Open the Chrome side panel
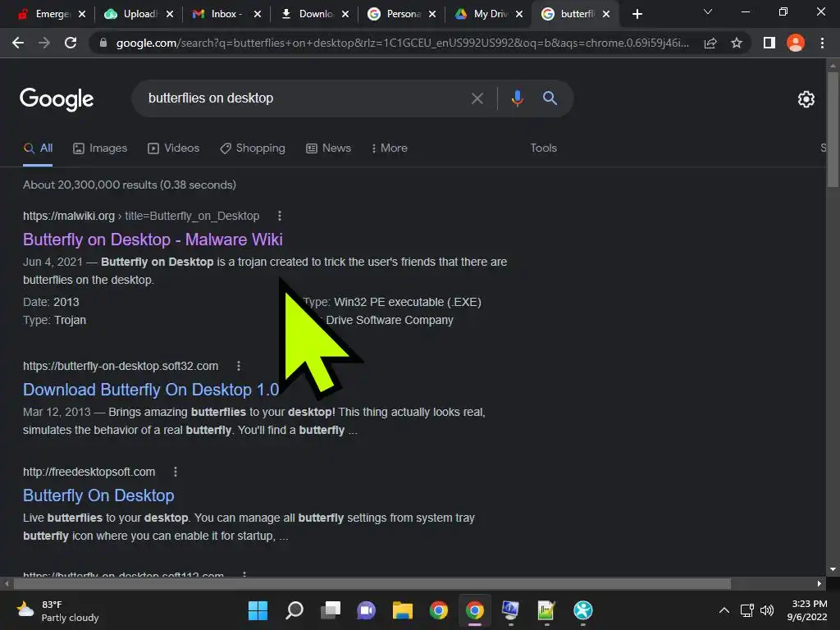The height and width of the screenshot is (630, 840). tap(769, 43)
